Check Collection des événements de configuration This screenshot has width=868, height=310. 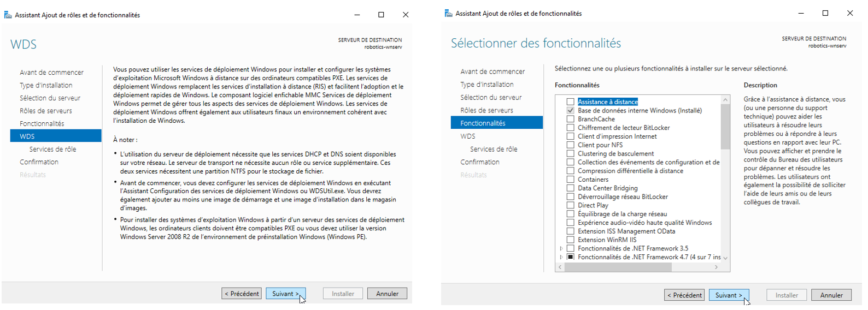click(570, 162)
